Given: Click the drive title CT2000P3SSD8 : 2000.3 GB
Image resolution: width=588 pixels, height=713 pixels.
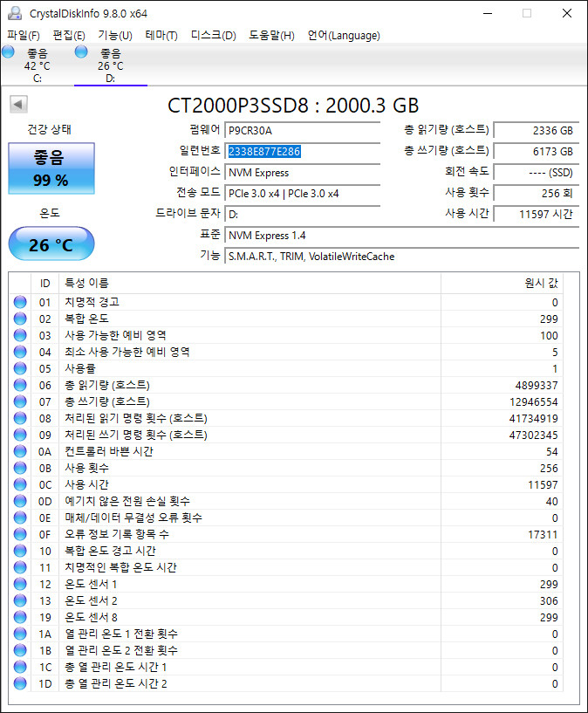Looking at the screenshot, I should (x=293, y=106).
